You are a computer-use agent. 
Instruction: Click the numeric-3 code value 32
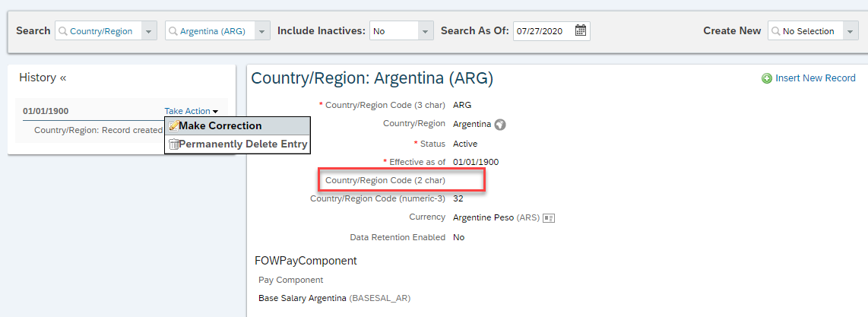[458, 198]
